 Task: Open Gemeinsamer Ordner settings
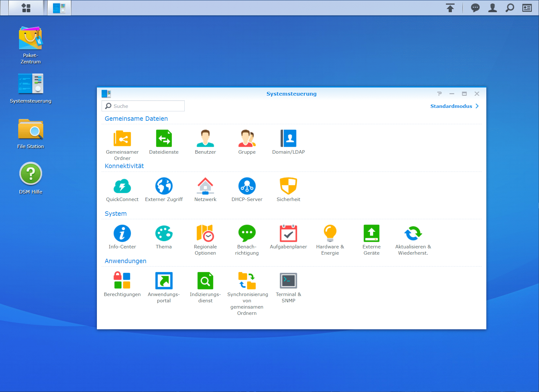point(122,139)
